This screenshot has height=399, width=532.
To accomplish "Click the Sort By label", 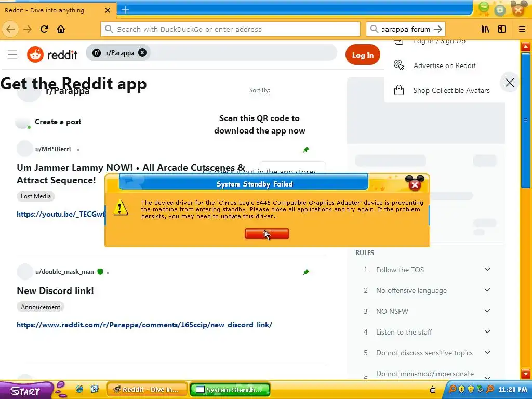I will (x=260, y=90).
